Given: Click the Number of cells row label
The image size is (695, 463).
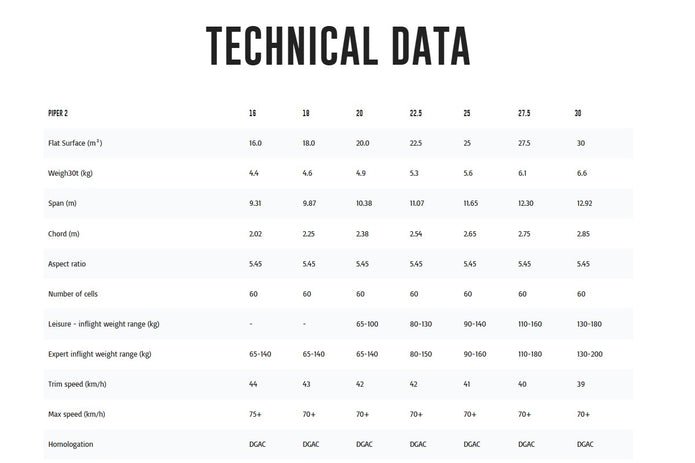Looking at the screenshot, I should [73, 294].
